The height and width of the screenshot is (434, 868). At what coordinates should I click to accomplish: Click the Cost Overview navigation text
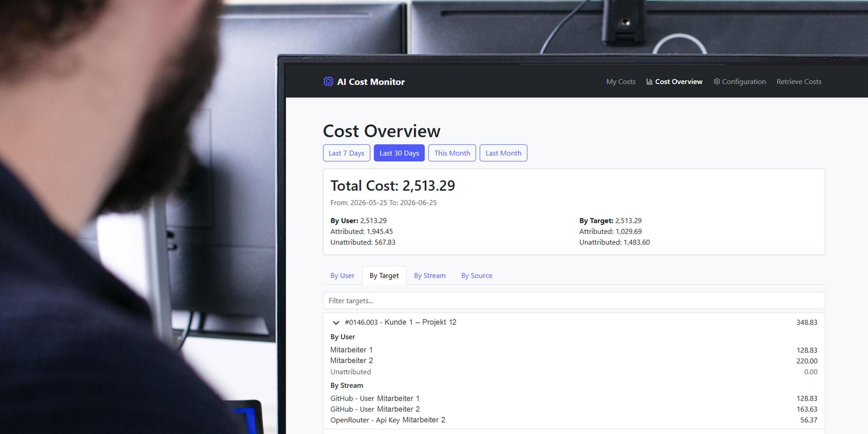(x=679, y=81)
